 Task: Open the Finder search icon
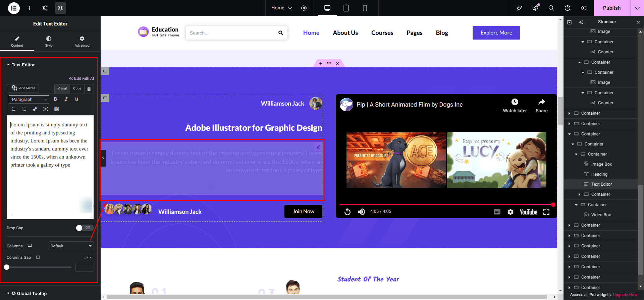pyautogui.click(x=551, y=8)
